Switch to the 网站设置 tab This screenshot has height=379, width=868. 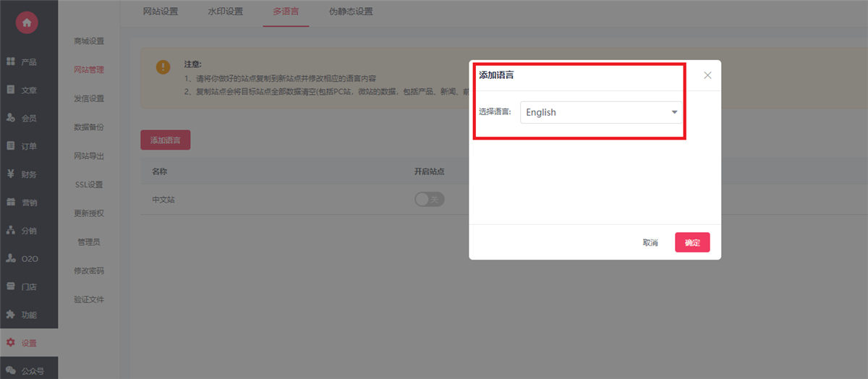(161, 12)
